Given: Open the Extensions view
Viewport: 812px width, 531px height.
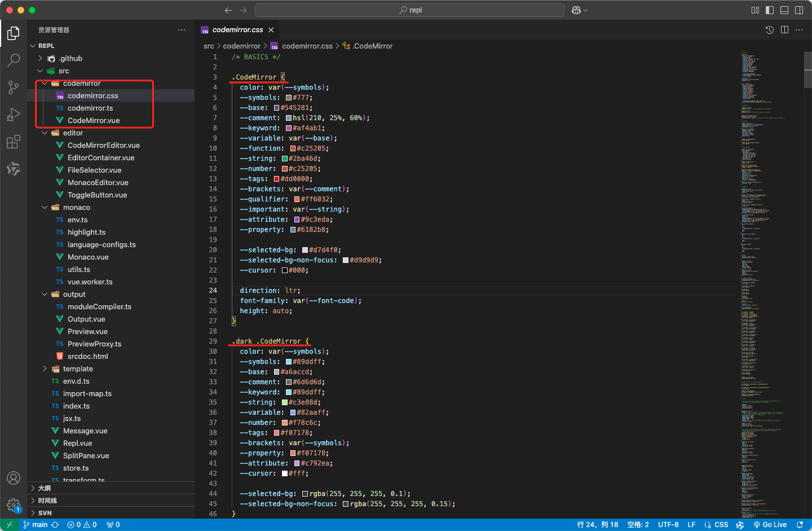Looking at the screenshot, I should pyautogui.click(x=14, y=141).
